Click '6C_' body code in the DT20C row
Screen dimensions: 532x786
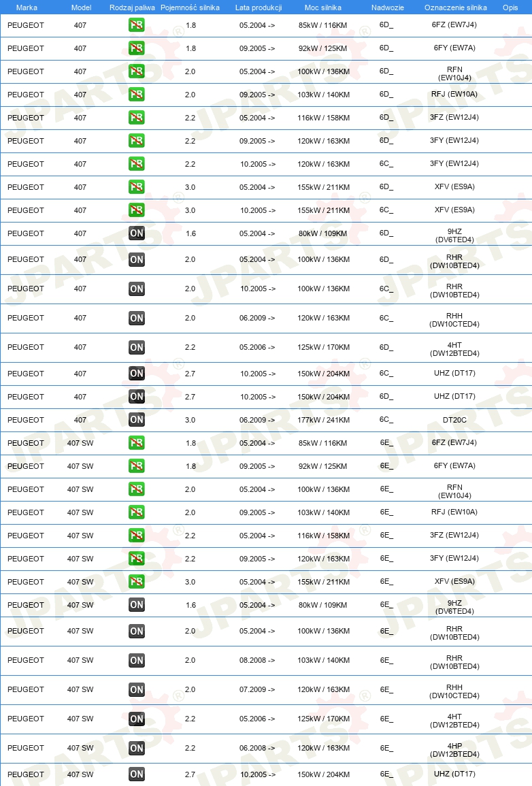[x=386, y=420]
